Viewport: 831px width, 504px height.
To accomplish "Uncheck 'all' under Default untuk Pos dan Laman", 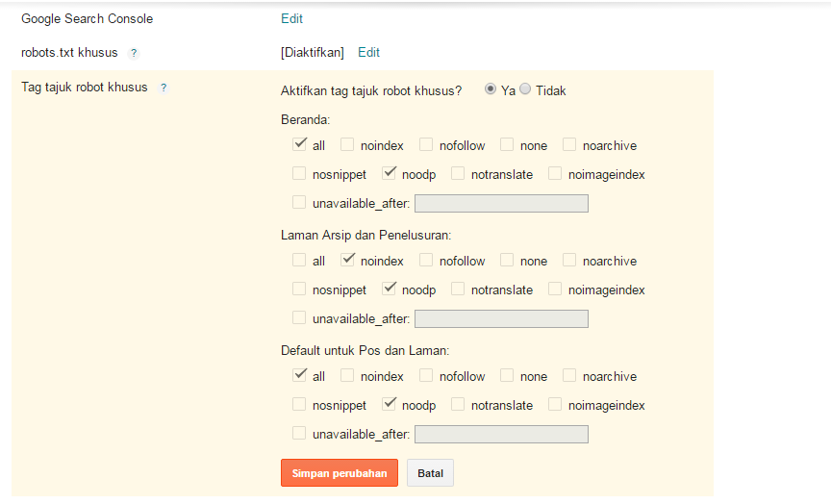I will [299, 375].
